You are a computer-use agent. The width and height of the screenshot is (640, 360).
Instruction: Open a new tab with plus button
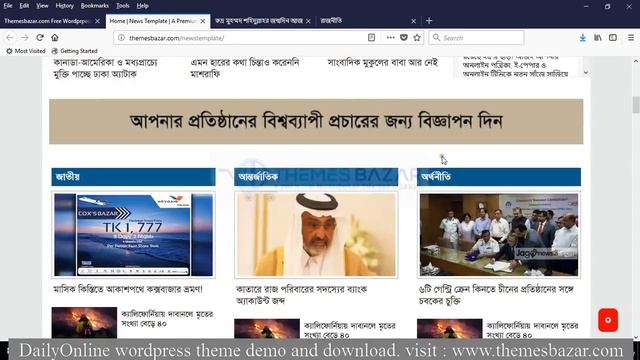click(x=429, y=21)
